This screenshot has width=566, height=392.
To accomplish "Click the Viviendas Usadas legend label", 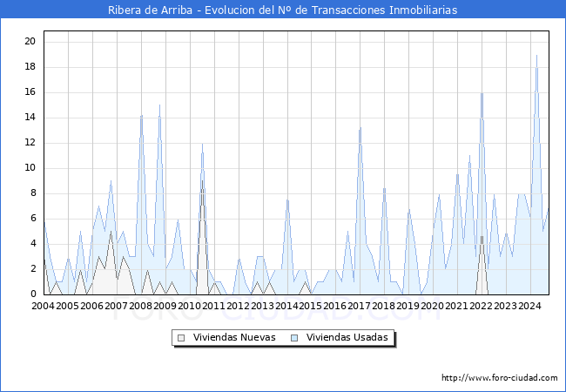I will pos(347,337).
